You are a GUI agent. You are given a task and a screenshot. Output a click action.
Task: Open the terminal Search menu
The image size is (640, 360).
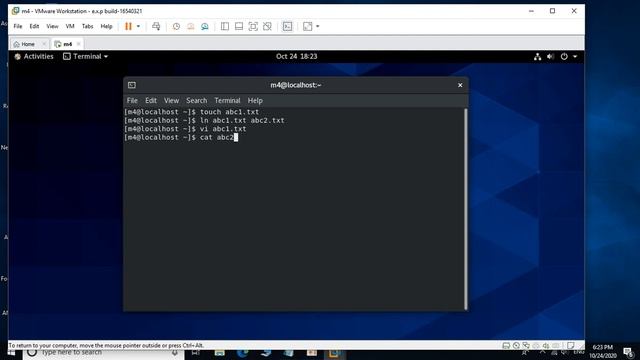[196, 100]
